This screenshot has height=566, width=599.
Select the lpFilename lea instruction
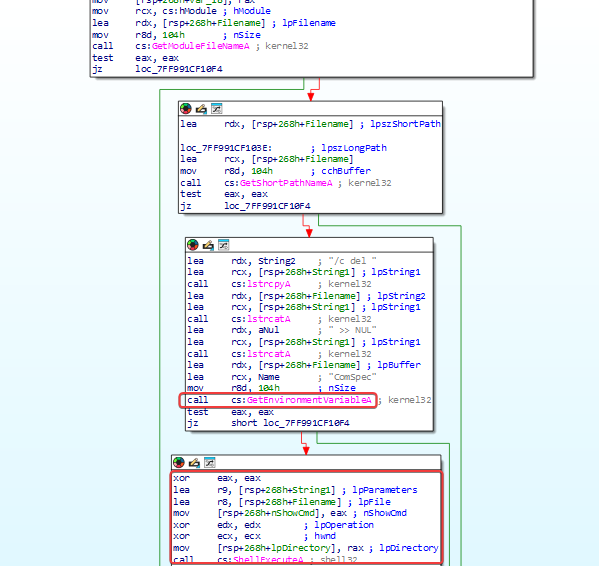pyautogui.click(x=214, y=23)
